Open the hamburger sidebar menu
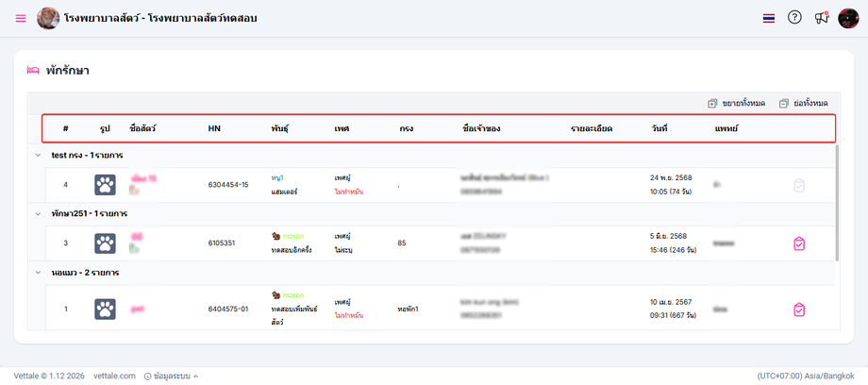The width and height of the screenshot is (868, 385). coord(21,18)
